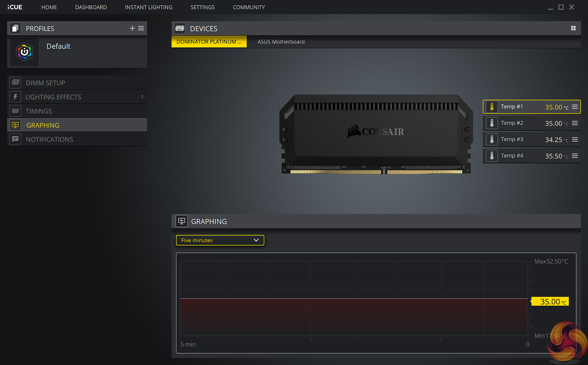The width and height of the screenshot is (588, 365).
Task: Open the Temp #1 options menu
Action: [575, 107]
